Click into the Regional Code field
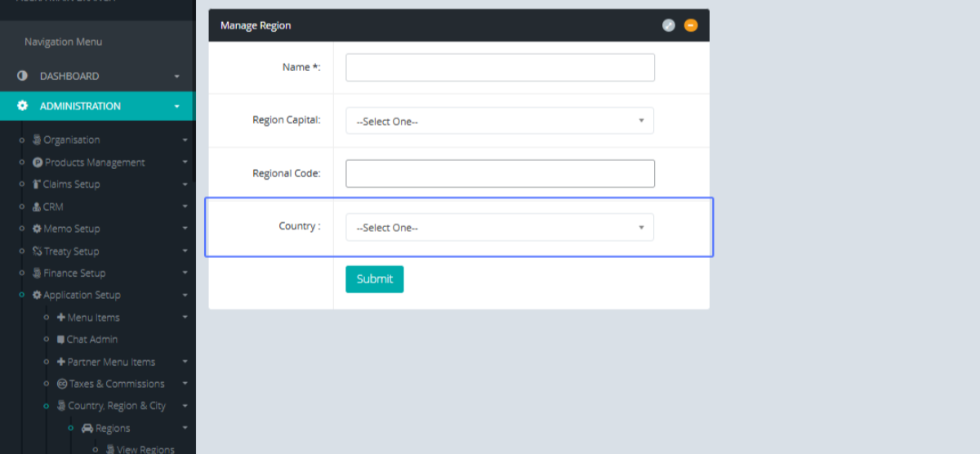The width and height of the screenshot is (980, 454). click(x=500, y=173)
